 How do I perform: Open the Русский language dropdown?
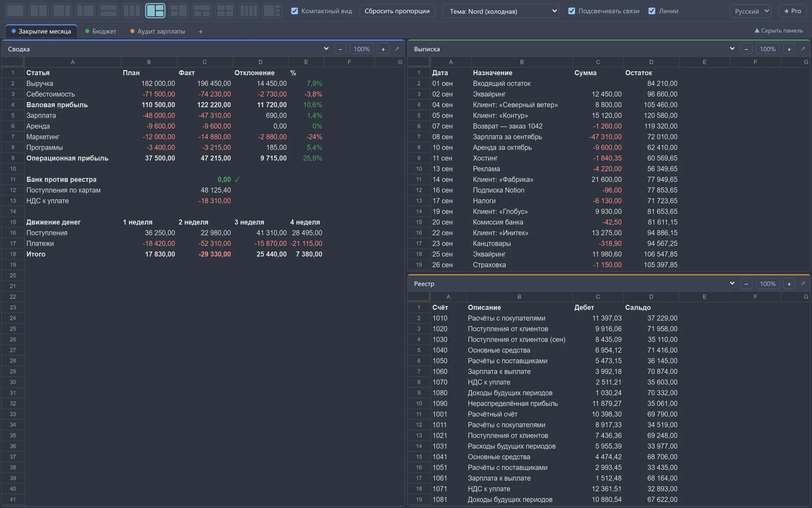tap(751, 11)
